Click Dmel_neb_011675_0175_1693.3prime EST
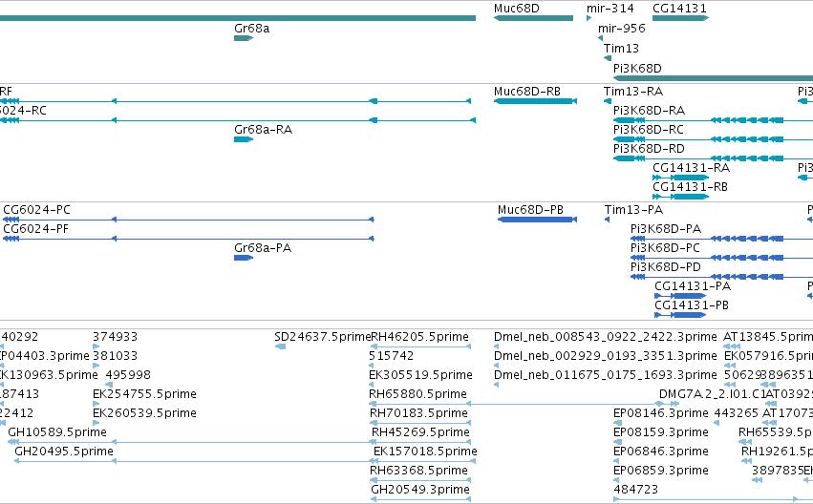 pyautogui.click(x=606, y=375)
